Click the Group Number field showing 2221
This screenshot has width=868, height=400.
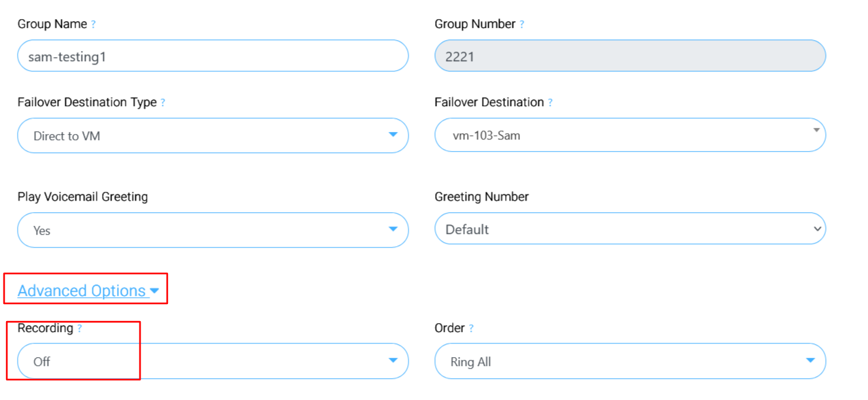[629, 56]
